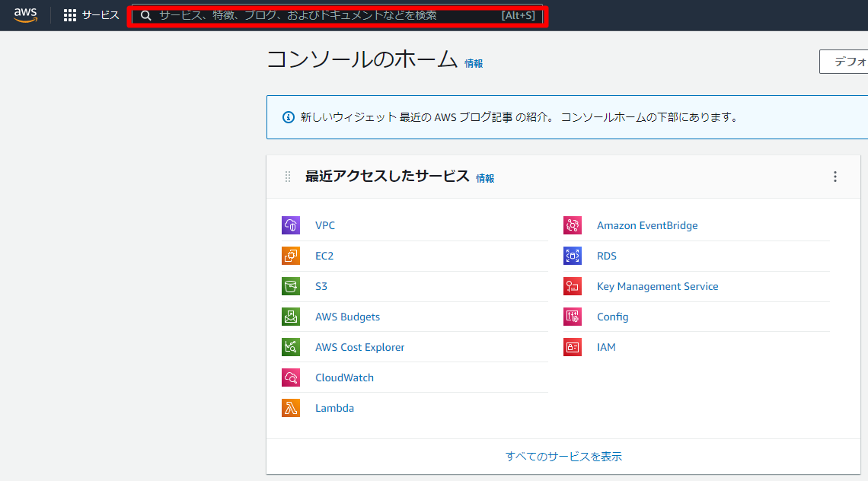Open RDS using its database icon
The height and width of the screenshot is (481, 868).
point(572,256)
